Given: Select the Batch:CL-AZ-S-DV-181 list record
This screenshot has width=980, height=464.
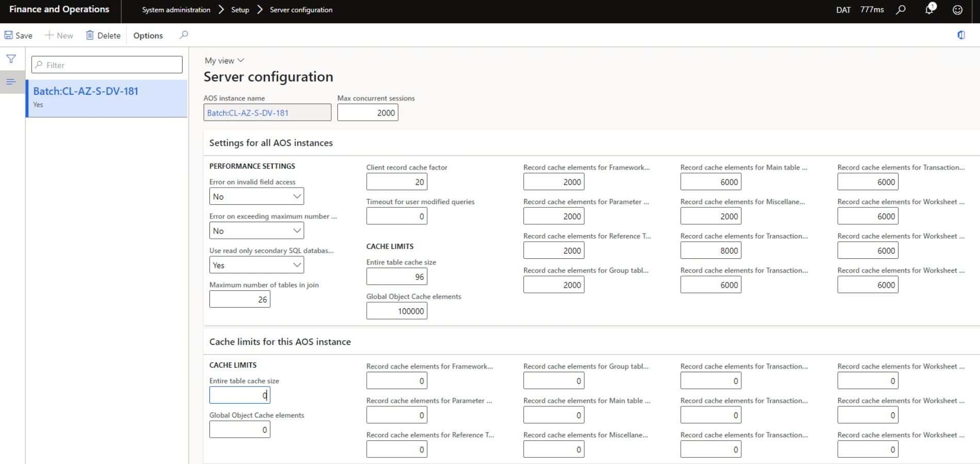Looking at the screenshot, I should [107, 98].
